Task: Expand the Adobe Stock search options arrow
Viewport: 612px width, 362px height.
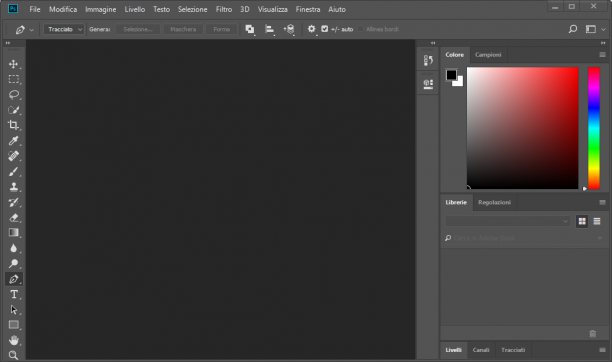Action: click(x=600, y=238)
